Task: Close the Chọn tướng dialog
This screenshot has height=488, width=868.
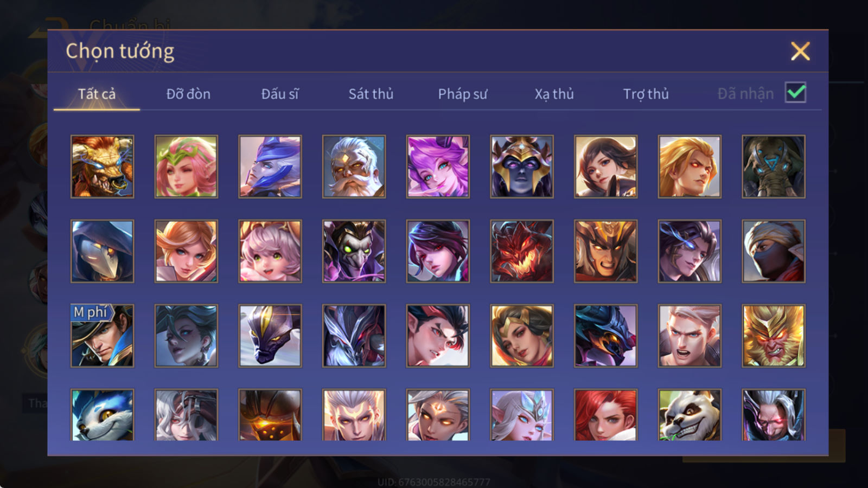Action: pos(800,51)
